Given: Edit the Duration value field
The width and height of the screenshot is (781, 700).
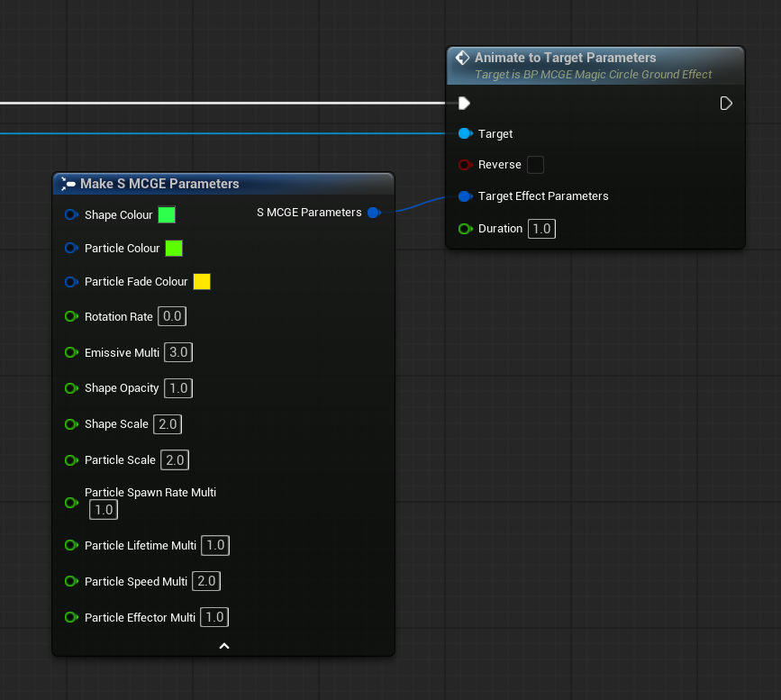Looking at the screenshot, I should [x=541, y=229].
